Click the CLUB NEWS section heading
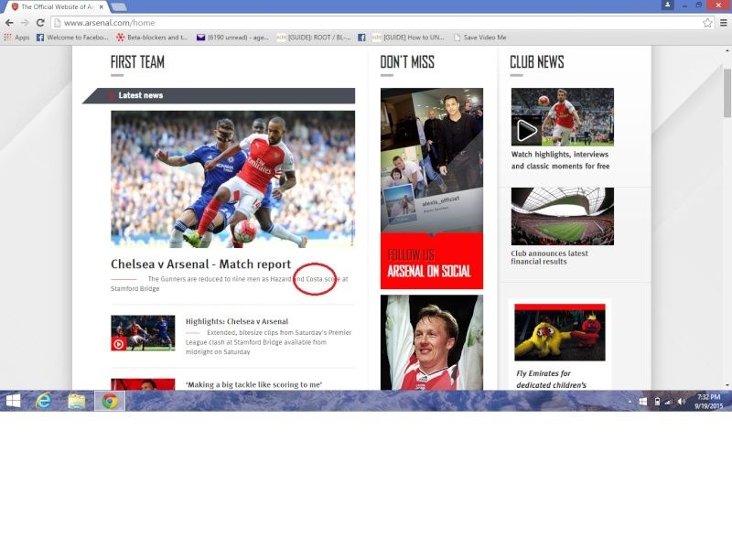 537,62
